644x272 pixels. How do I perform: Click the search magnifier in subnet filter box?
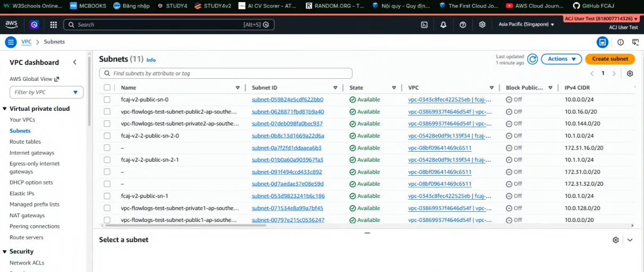[x=107, y=73]
